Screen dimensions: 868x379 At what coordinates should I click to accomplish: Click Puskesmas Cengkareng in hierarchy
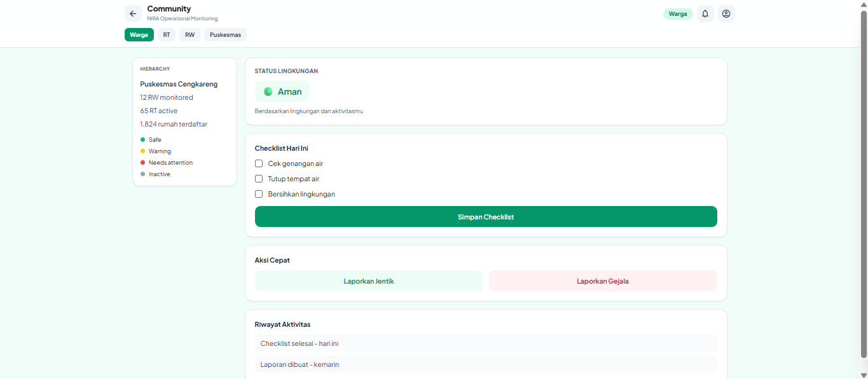[179, 84]
